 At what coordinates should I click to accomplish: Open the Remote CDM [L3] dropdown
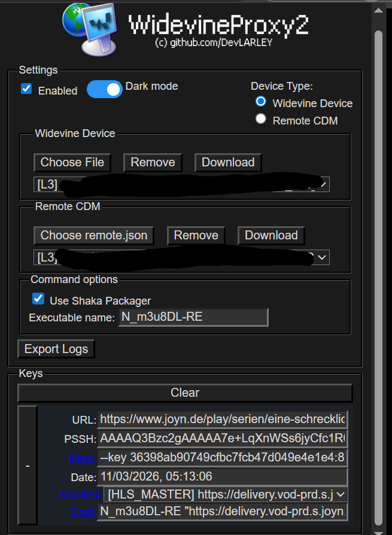pyautogui.click(x=181, y=257)
